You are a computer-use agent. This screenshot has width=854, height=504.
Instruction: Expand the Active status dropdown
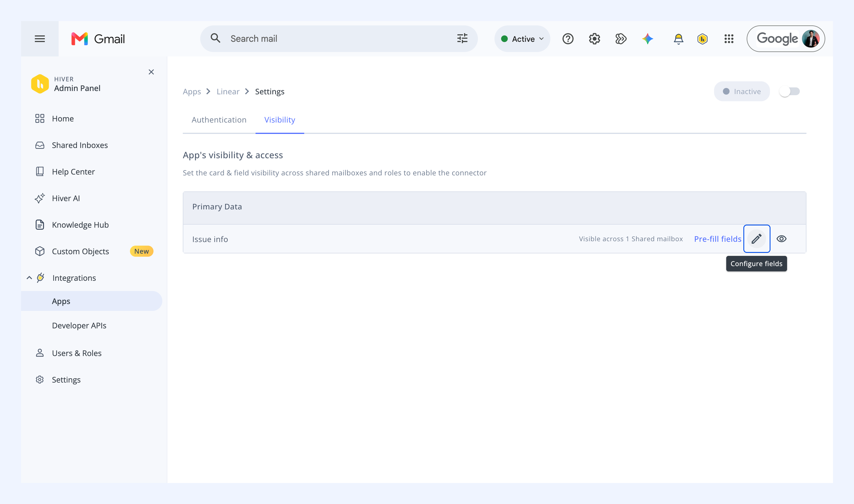tap(522, 39)
